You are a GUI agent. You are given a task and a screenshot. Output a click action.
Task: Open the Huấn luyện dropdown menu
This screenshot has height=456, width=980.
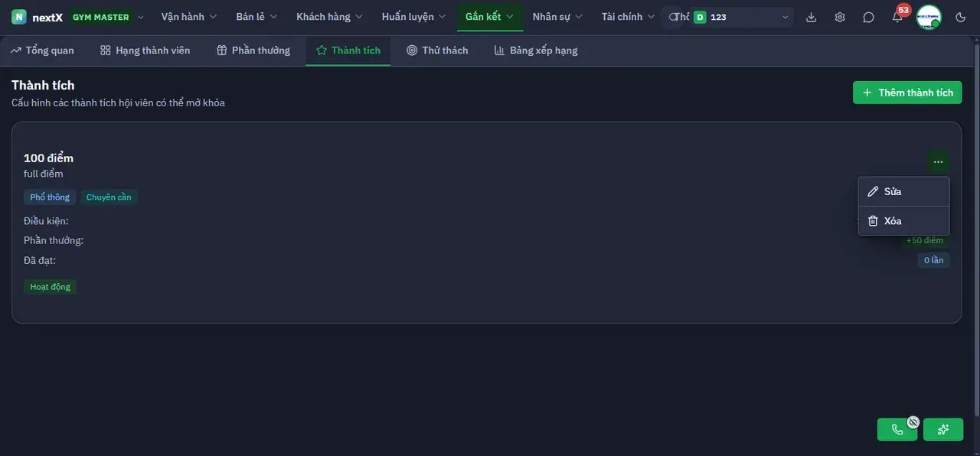(x=414, y=17)
